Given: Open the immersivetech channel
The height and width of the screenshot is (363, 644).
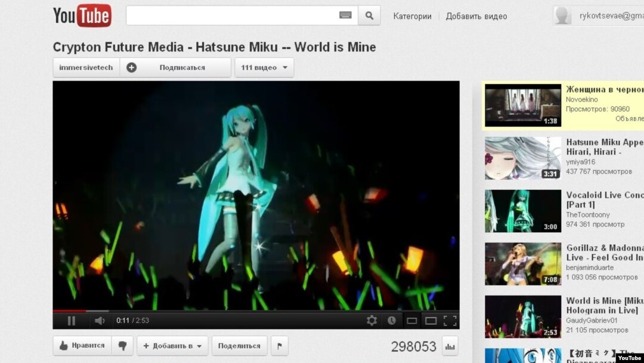Looking at the screenshot, I should [86, 67].
